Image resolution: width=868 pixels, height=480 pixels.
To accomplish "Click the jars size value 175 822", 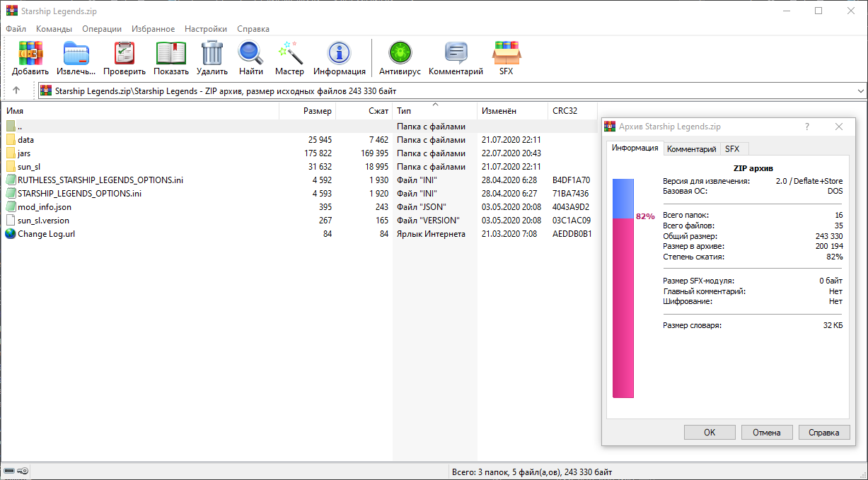I will point(318,153).
